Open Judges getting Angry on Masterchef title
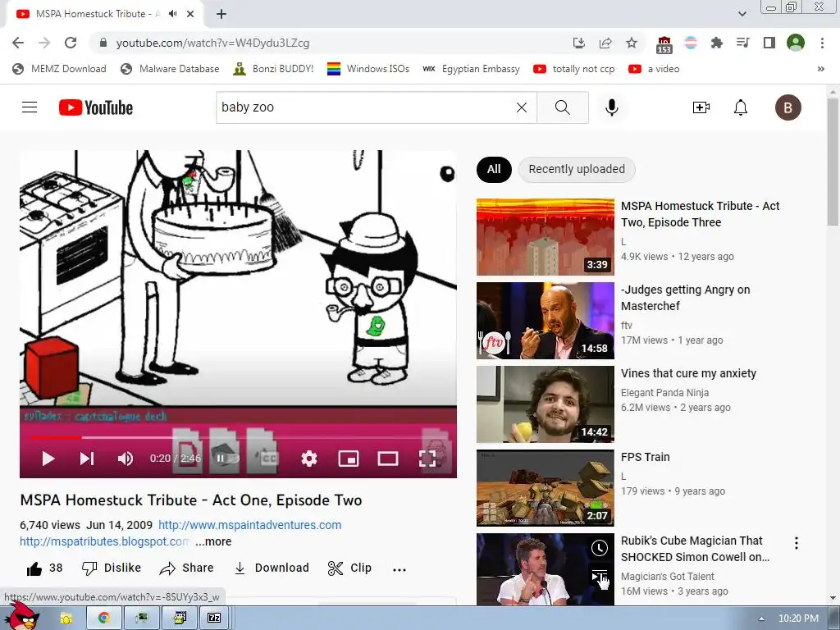This screenshot has height=630, width=840. pyautogui.click(x=685, y=298)
